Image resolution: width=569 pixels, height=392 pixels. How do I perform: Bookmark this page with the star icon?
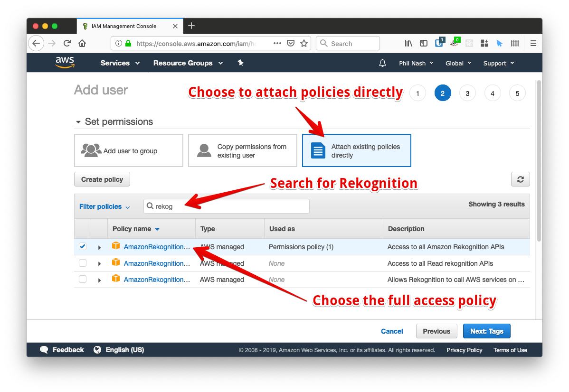[x=303, y=43]
